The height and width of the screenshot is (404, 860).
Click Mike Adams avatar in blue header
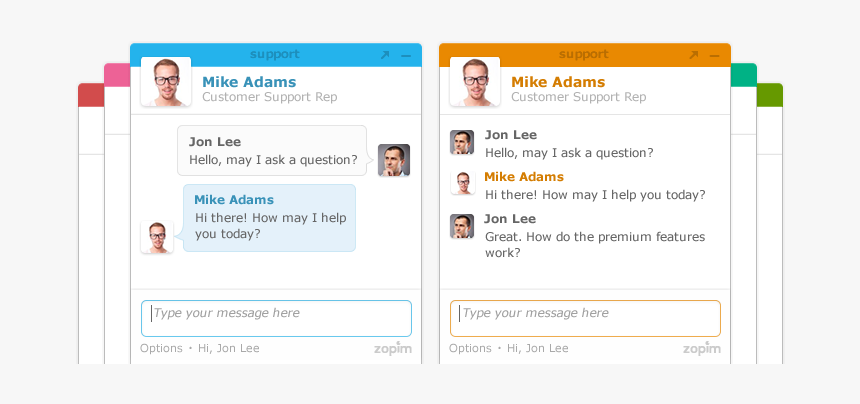click(x=166, y=81)
